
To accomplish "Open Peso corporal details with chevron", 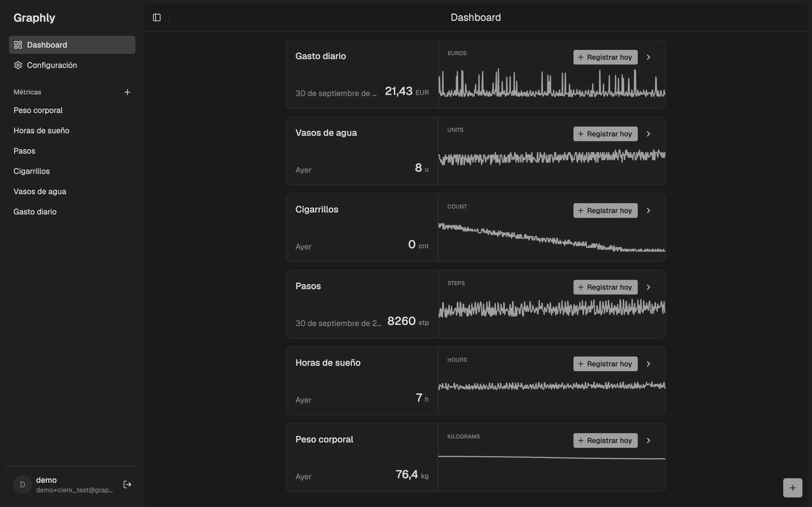I will pos(648,440).
